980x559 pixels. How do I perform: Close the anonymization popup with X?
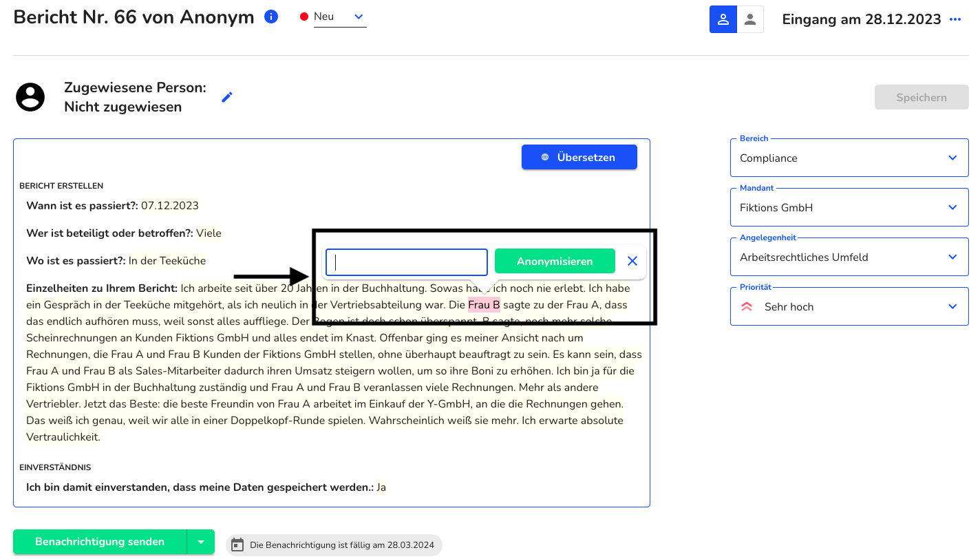pyautogui.click(x=632, y=262)
